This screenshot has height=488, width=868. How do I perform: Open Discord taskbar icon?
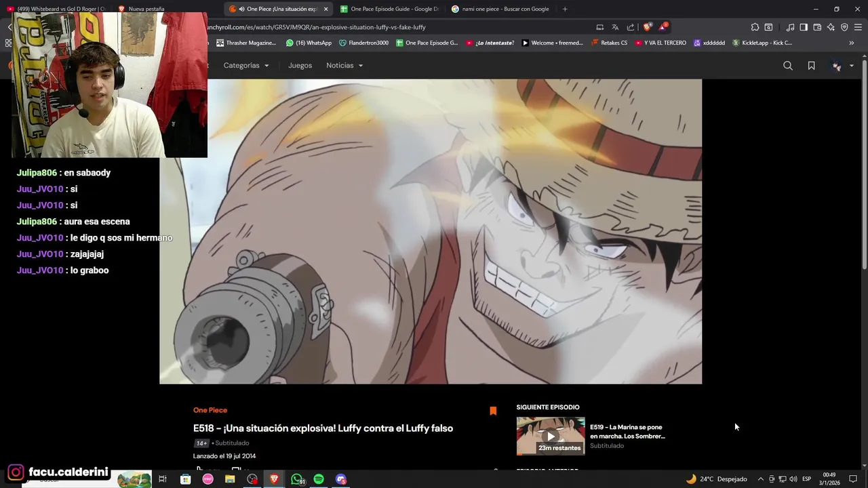click(x=341, y=479)
